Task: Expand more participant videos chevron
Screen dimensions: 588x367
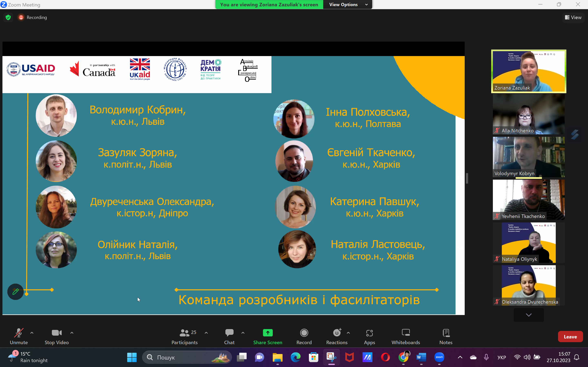Action: point(528,315)
